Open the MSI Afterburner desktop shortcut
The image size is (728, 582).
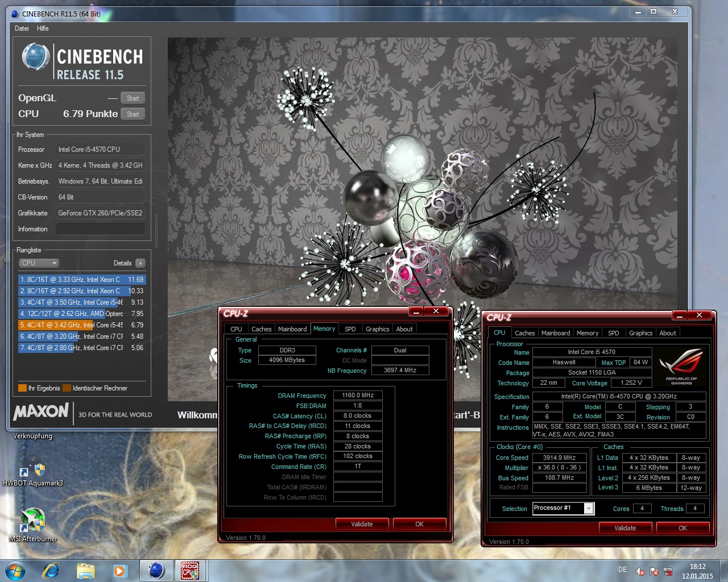tap(32, 525)
